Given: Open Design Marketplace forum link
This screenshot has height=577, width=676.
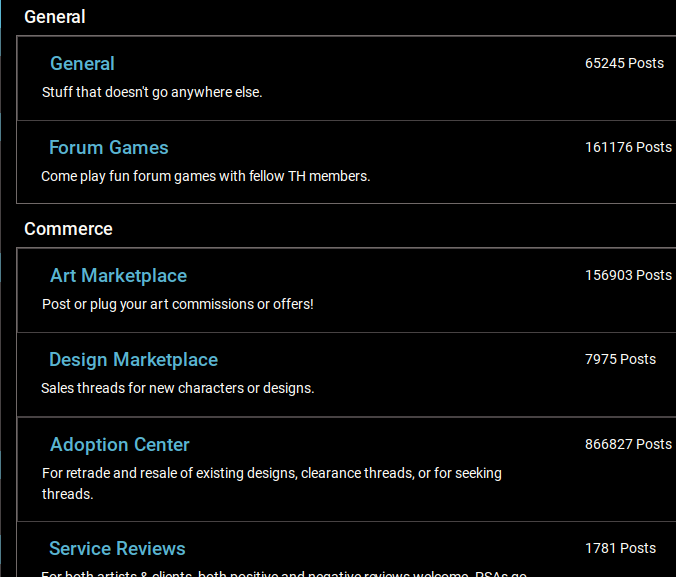Looking at the screenshot, I should pos(133,360).
